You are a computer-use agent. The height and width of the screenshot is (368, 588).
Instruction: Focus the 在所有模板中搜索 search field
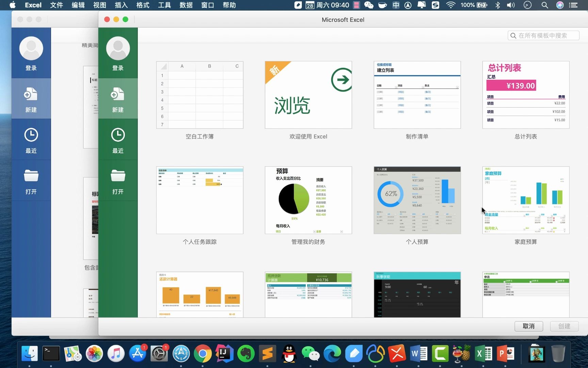pos(543,35)
